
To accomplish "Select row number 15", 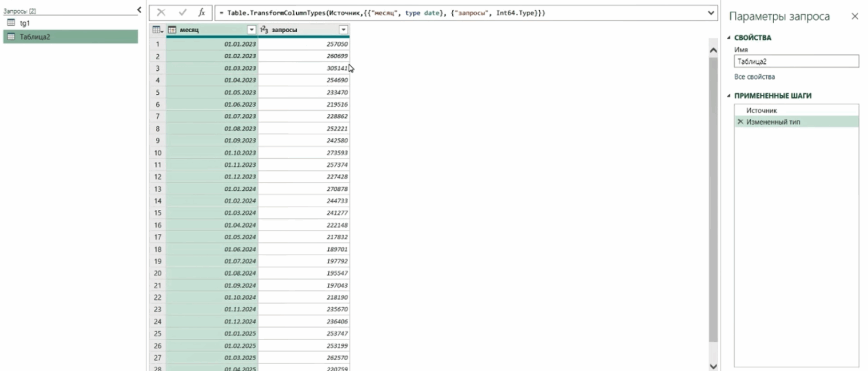I will pos(158,213).
